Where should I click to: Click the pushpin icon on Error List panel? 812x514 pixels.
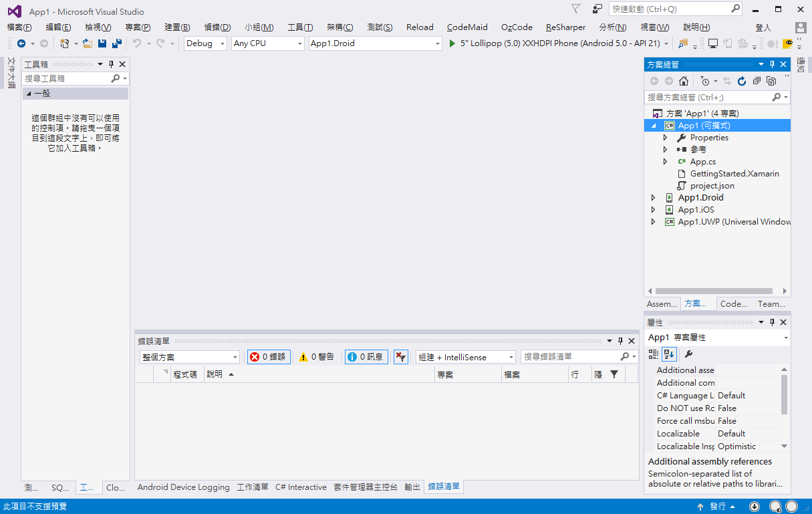point(620,341)
